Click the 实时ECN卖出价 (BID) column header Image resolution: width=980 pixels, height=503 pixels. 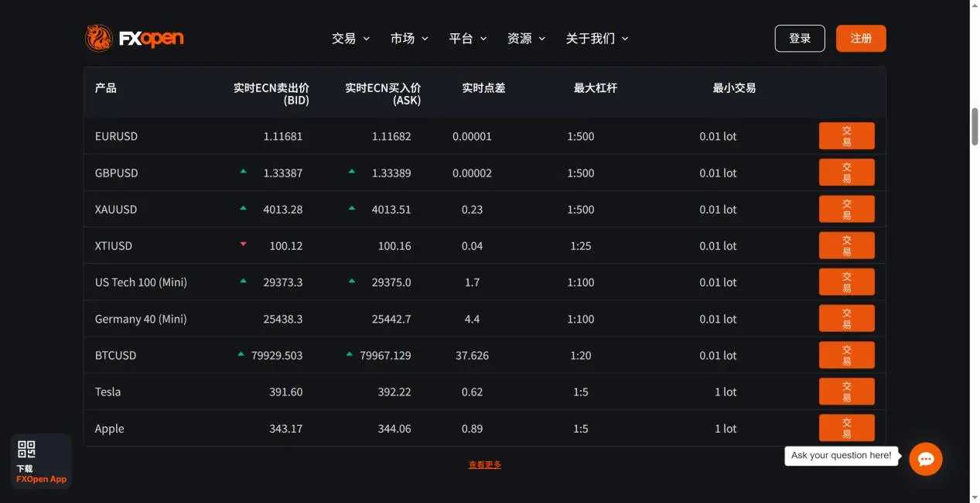271,94
